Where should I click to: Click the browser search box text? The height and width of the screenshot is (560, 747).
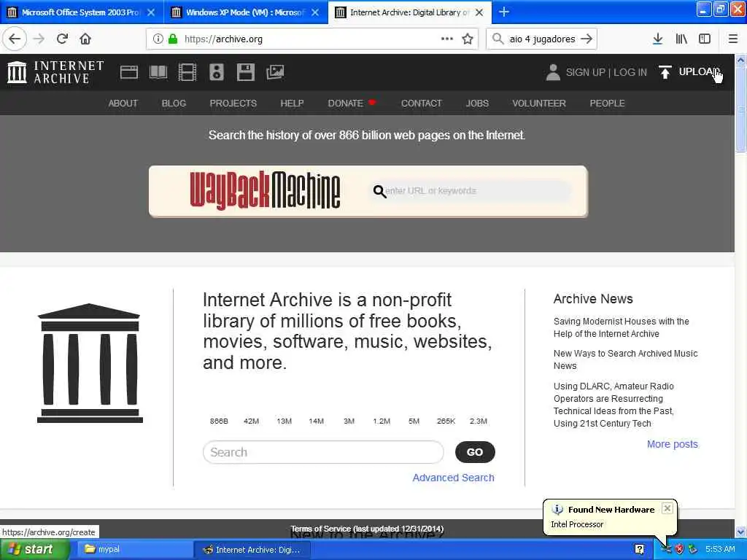(x=542, y=39)
